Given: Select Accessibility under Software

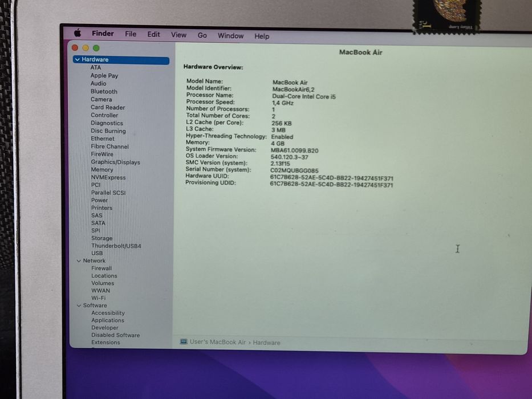Looking at the screenshot, I should click(x=108, y=313).
